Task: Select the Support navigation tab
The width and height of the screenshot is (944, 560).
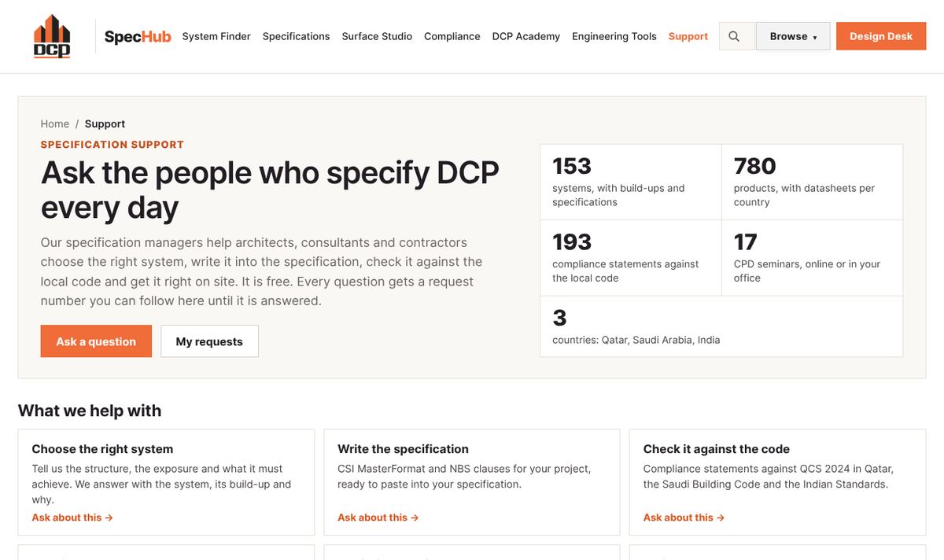Action: (x=688, y=36)
